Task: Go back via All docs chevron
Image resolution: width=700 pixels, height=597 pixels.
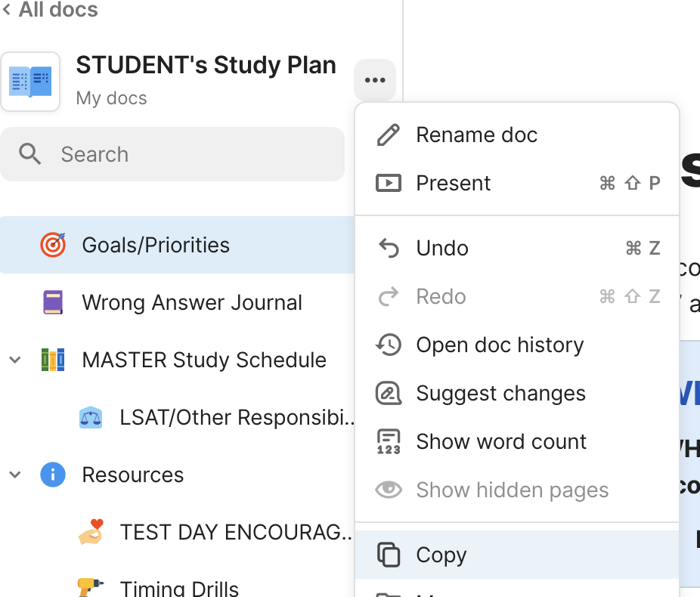Action: (x=7, y=9)
